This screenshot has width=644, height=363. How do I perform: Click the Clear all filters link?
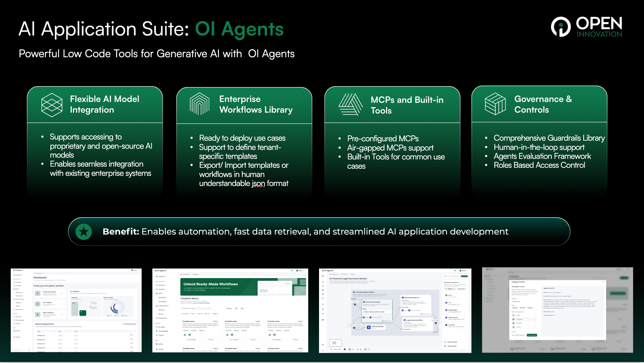point(215,314)
